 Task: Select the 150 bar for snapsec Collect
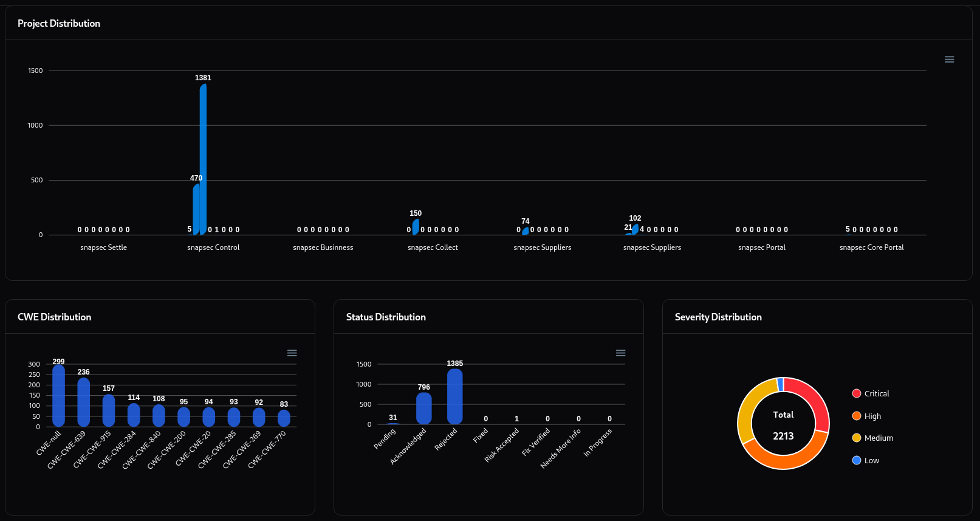416,227
